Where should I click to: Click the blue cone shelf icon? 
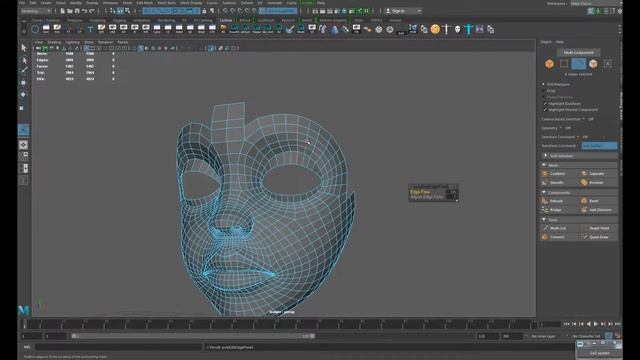(x=334, y=29)
